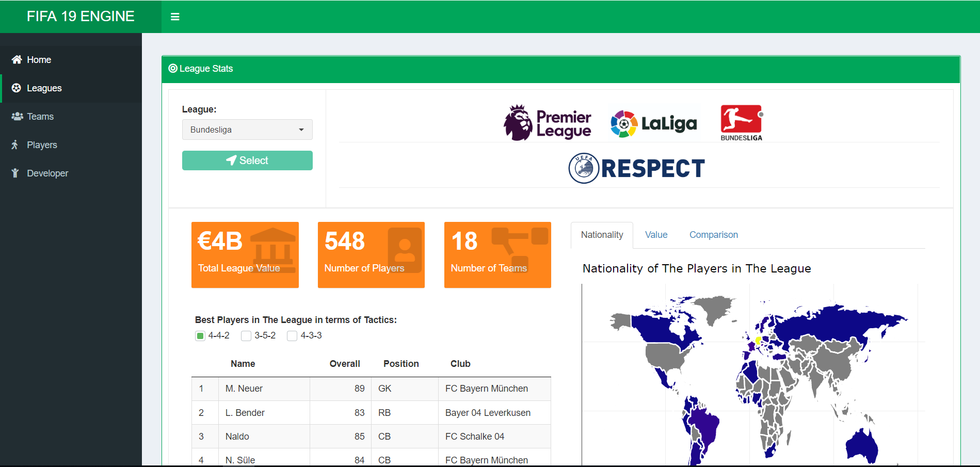Open the Teams section via the people icon
The width and height of the screenshot is (980, 467).
(16, 116)
